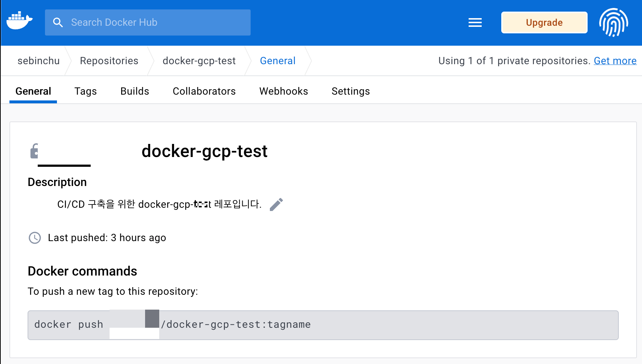Edit description with pencil icon
Viewport: 642px width, 364px height.
tap(276, 204)
